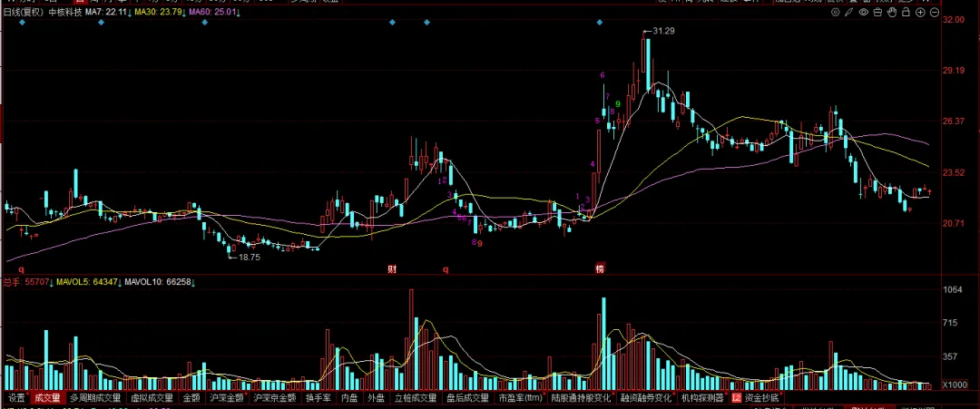Click the 20.71 price axis label

pos(953,223)
